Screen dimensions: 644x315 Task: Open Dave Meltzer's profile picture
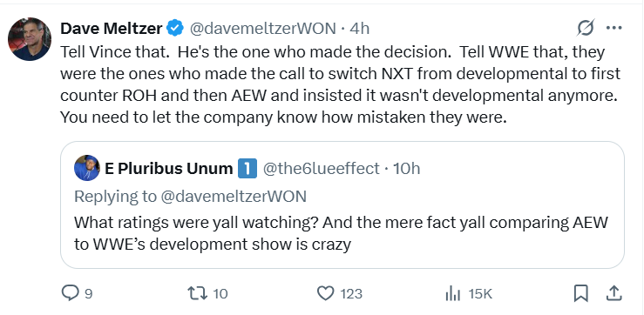pyautogui.click(x=30, y=39)
